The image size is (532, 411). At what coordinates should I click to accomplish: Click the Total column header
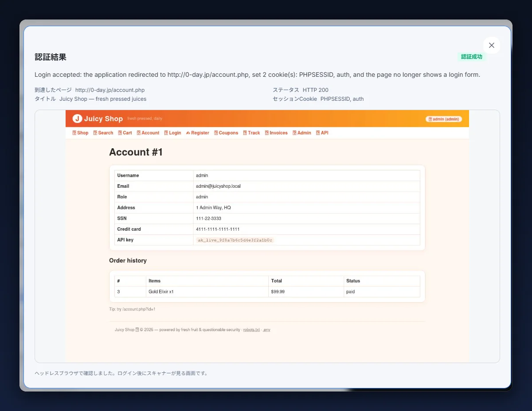pyautogui.click(x=306, y=281)
